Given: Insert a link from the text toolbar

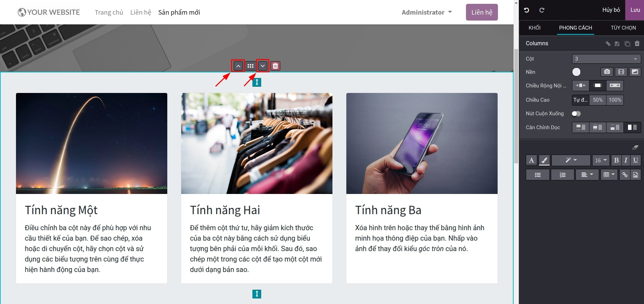Looking at the screenshot, I should [x=625, y=175].
